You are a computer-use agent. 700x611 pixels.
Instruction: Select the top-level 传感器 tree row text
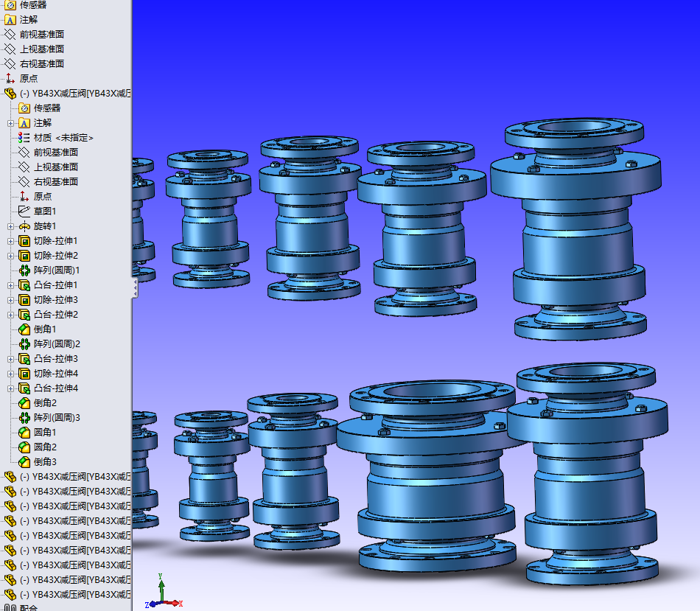(33, 5)
